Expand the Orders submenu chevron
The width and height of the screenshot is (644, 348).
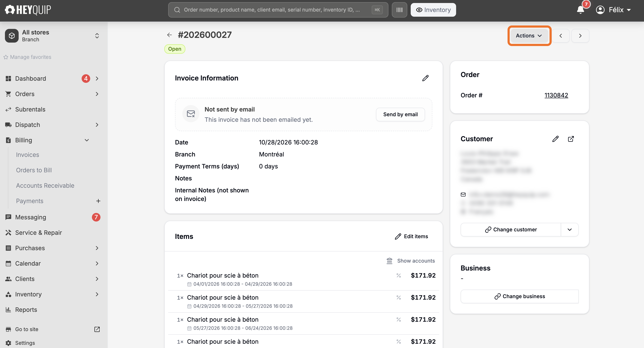point(97,94)
